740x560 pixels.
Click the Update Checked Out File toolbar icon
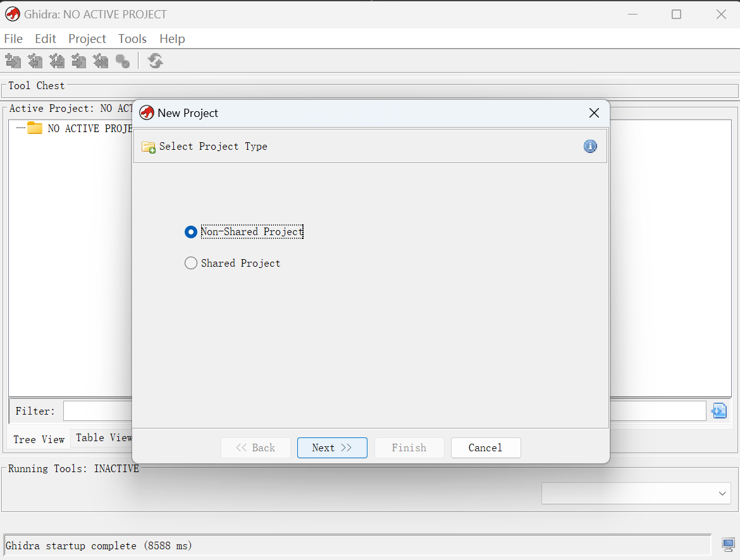pos(57,61)
